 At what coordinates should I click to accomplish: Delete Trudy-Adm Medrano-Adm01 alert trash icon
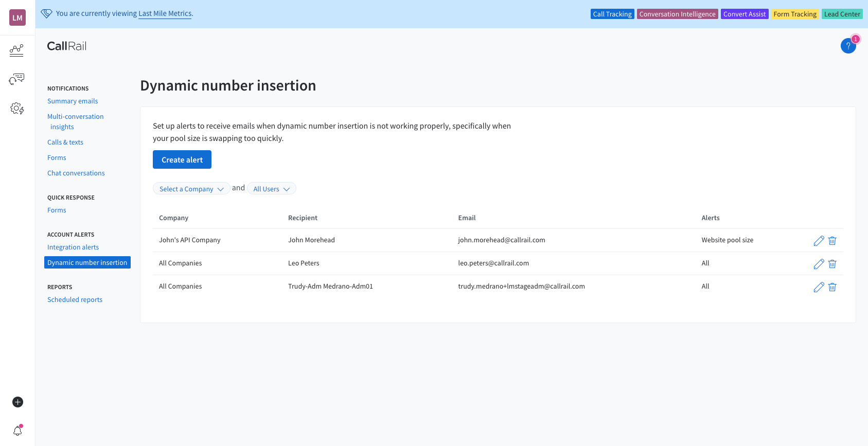[832, 287]
